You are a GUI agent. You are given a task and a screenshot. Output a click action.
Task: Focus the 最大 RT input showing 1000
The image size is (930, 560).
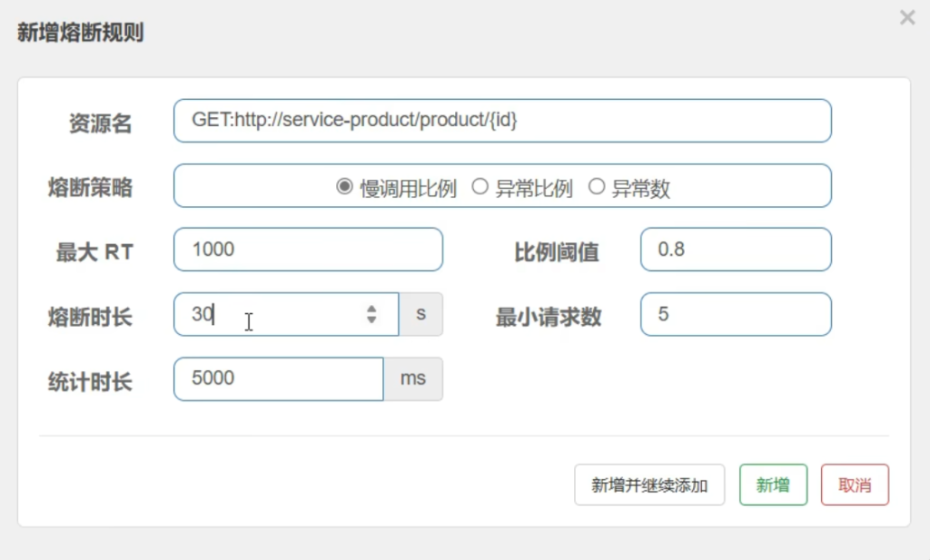click(x=307, y=250)
